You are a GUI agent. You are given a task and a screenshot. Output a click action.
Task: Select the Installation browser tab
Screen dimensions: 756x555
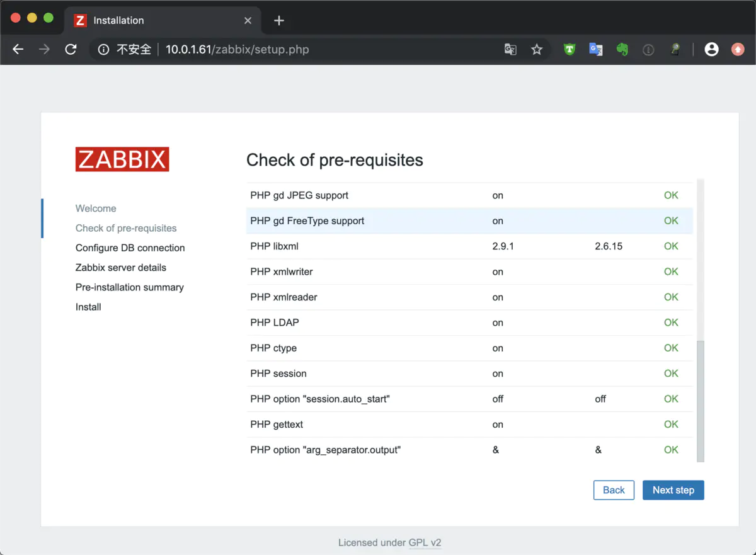(x=163, y=20)
